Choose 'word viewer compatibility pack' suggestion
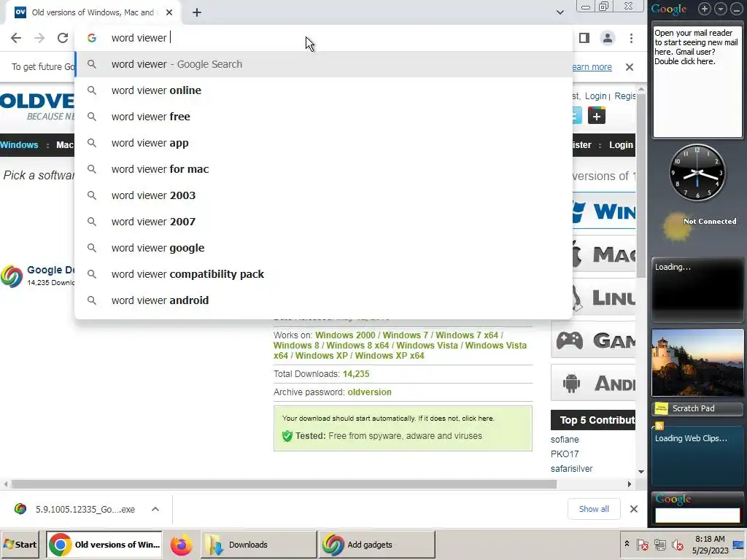747x560 pixels. point(323,274)
